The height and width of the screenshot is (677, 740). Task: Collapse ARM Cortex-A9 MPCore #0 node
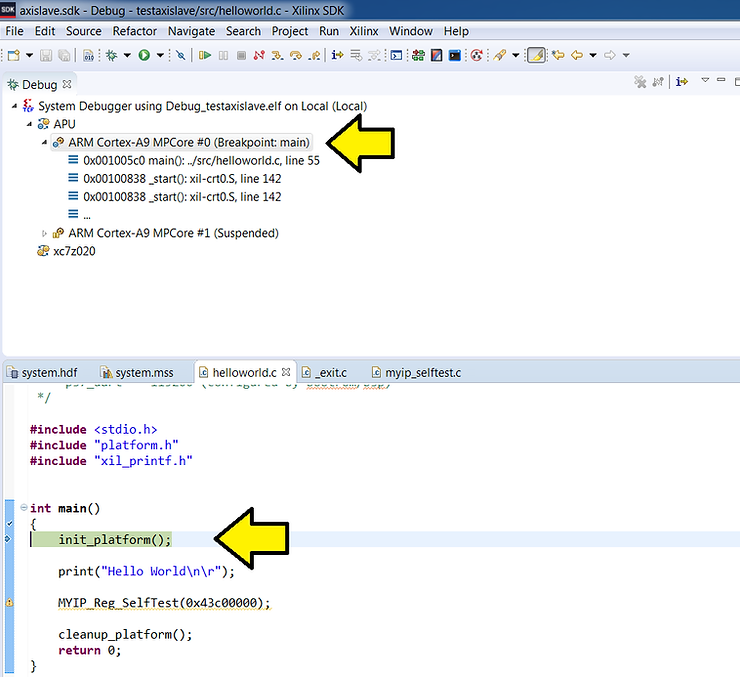44,142
